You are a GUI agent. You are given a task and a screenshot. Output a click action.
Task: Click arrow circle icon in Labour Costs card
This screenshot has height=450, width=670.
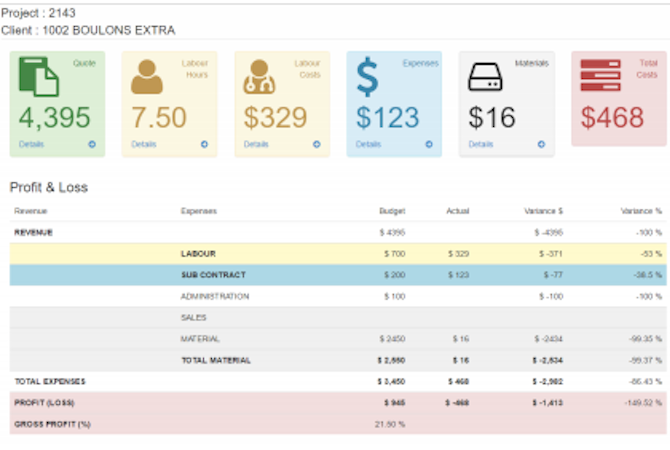tap(317, 144)
